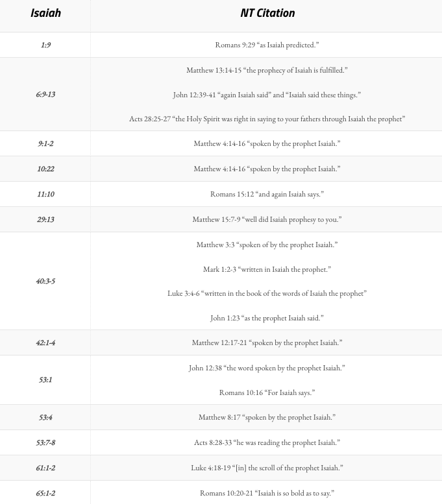Image resolution: width=442 pixels, height=504 pixels.
Task: Click the Isaiah 40:3-5 reference cell
Action: [45, 281]
